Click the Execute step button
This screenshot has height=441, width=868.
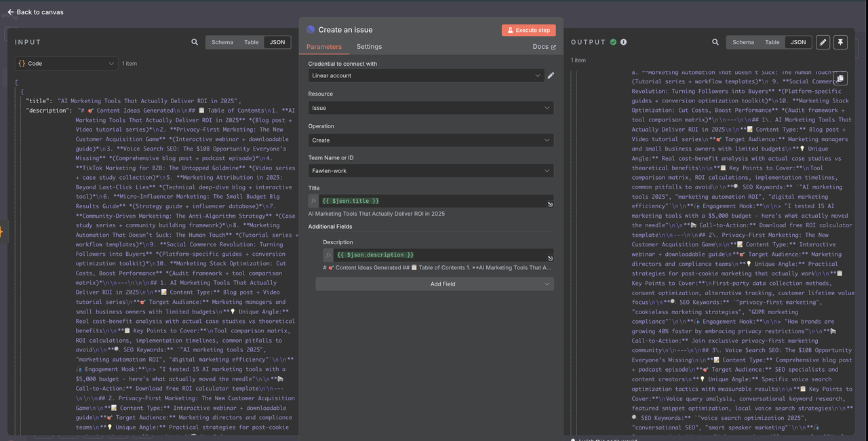tap(529, 30)
